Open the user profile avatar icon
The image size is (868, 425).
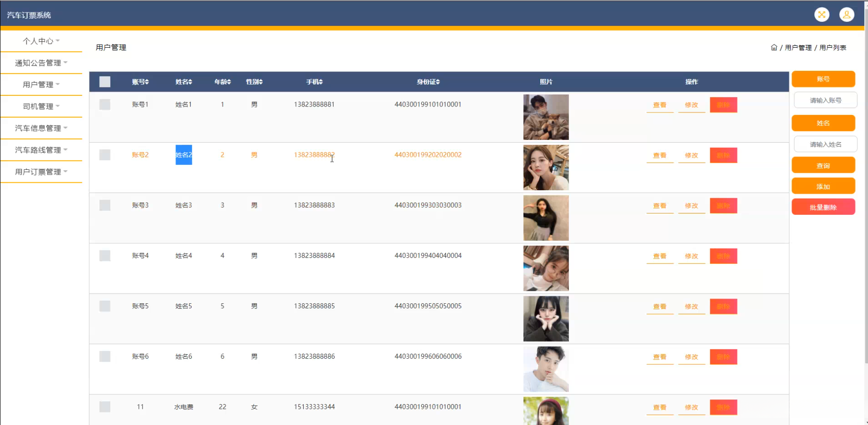pyautogui.click(x=847, y=15)
